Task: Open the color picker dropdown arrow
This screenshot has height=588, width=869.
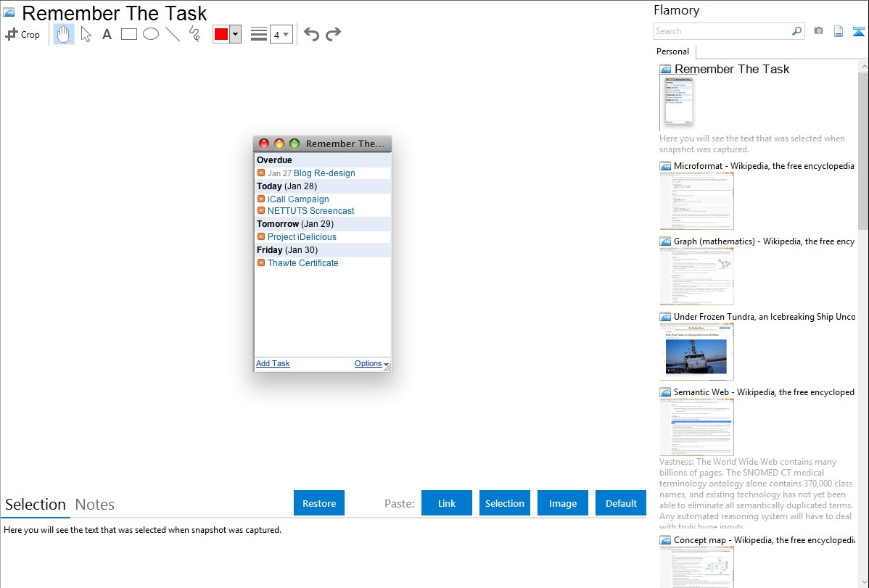Action: 235,34
